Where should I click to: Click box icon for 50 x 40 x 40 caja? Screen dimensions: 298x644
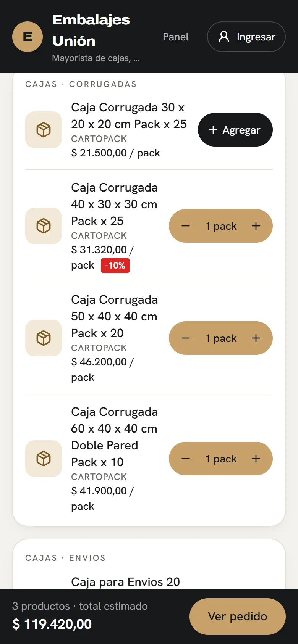tap(44, 338)
